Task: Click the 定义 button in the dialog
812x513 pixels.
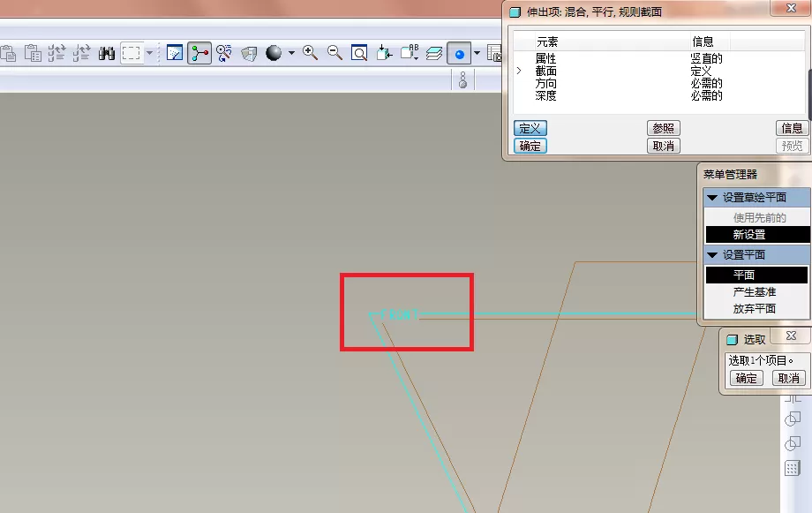Action: tap(530, 128)
